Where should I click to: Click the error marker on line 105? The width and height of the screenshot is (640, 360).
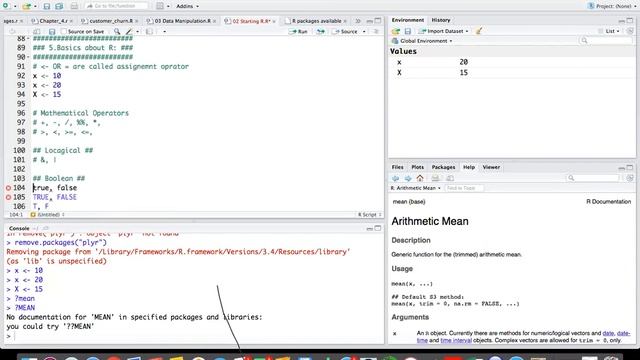(8, 197)
